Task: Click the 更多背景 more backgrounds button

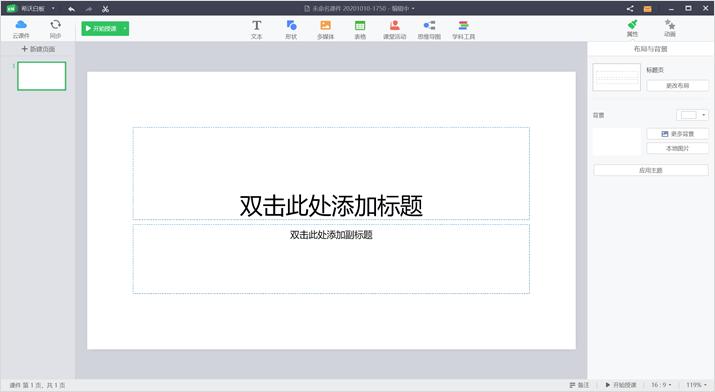Action: coord(677,134)
